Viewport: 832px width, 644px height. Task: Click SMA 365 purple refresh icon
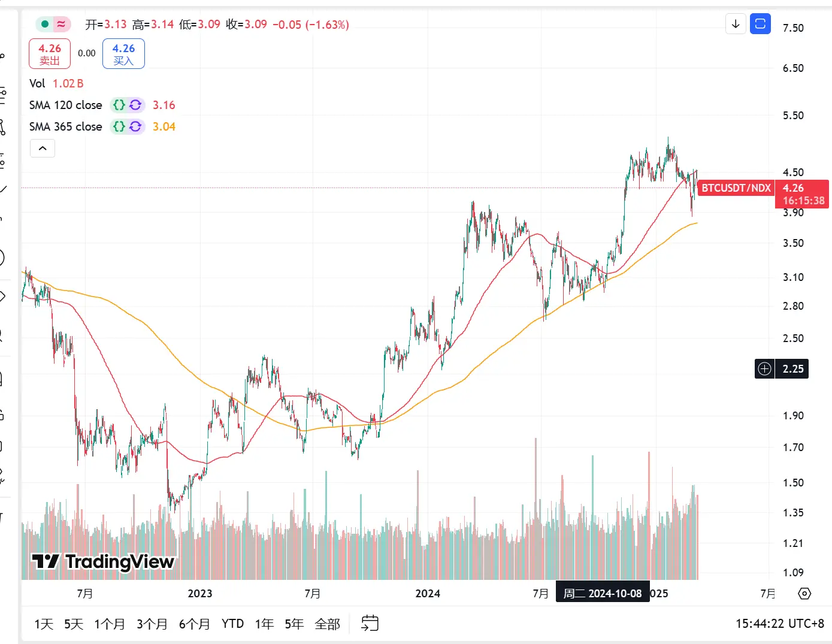[136, 126]
